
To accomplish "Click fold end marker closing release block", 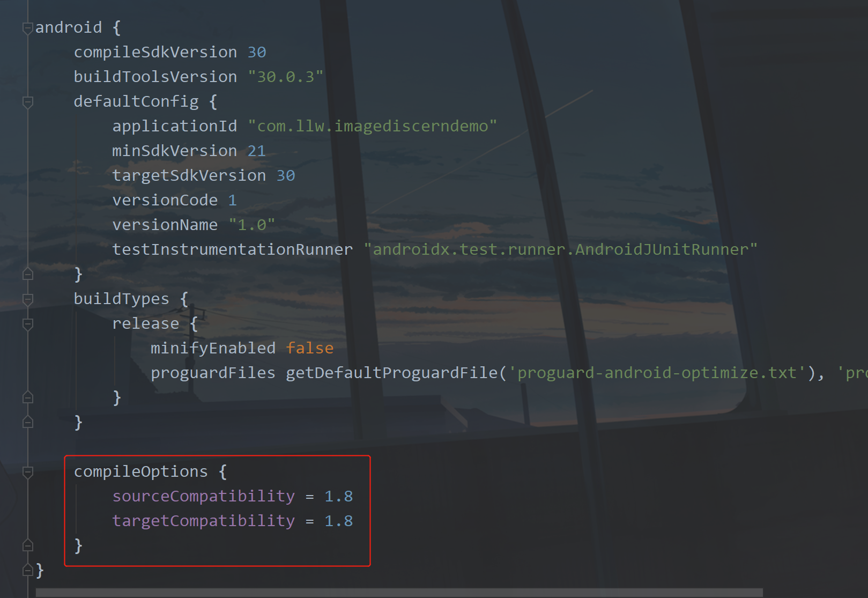I will (28, 397).
